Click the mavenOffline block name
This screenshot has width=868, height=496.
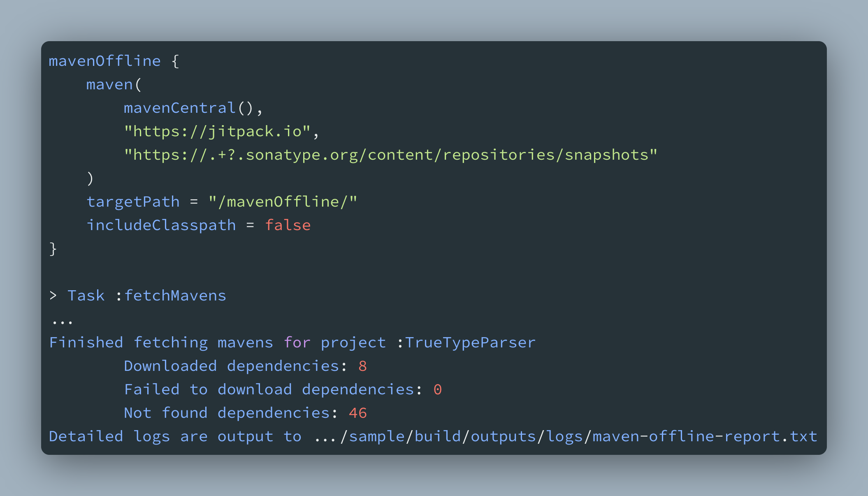click(104, 61)
